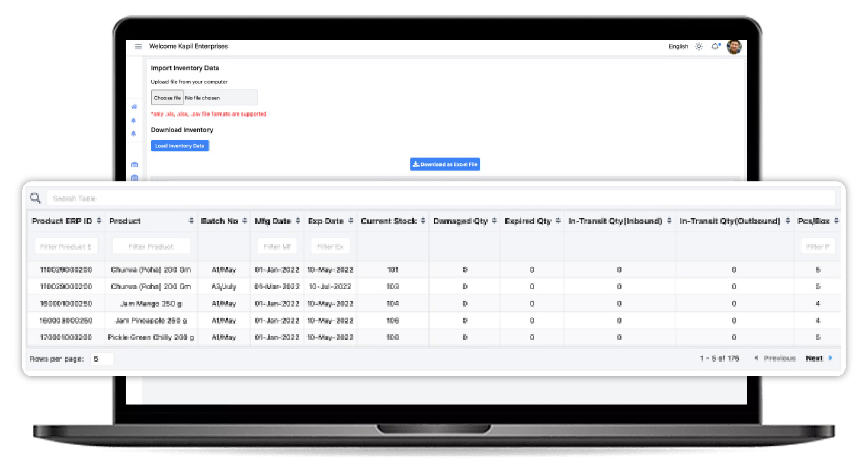This screenshot has height=466, width=868.
Task: Sort by Product ERP ID column
Action: pyautogui.click(x=99, y=221)
